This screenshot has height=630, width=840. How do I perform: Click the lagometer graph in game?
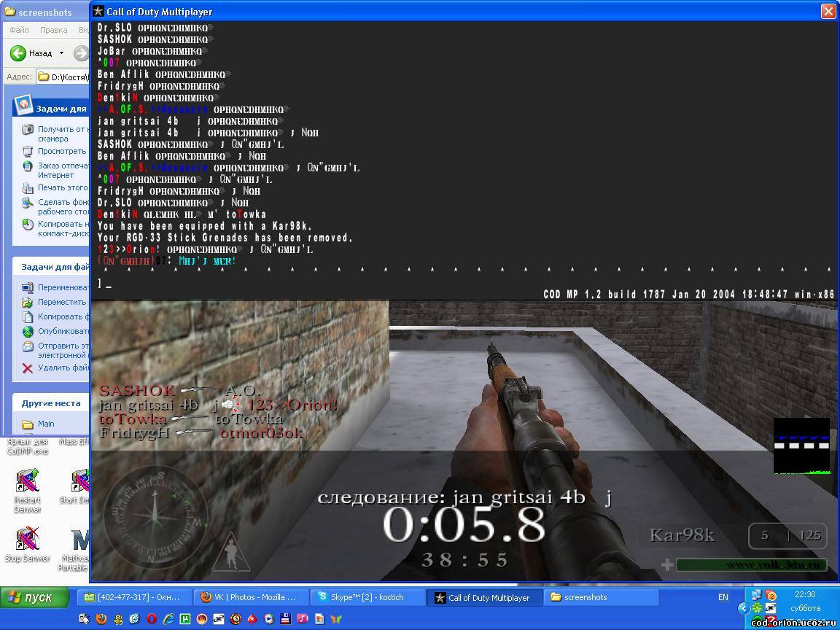[801, 446]
